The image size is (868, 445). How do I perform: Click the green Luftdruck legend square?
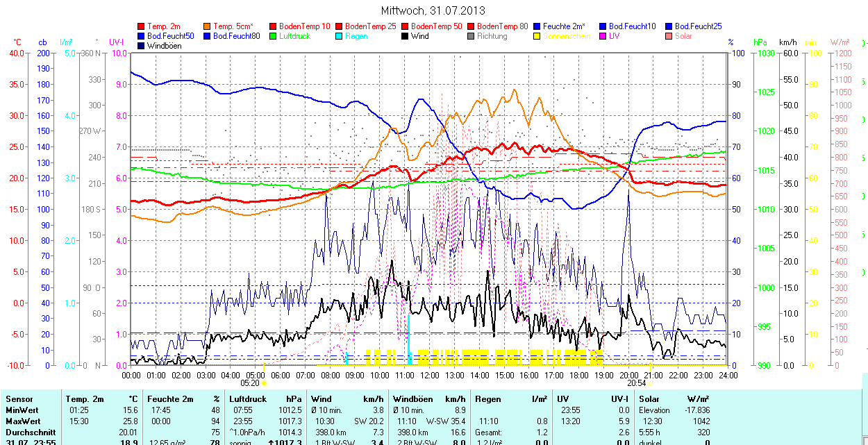pos(273,36)
